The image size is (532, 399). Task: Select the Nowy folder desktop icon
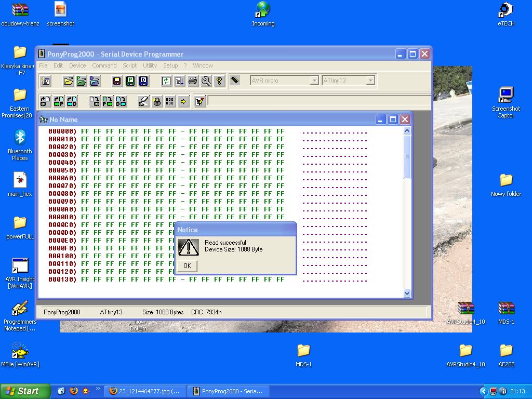(506, 185)
